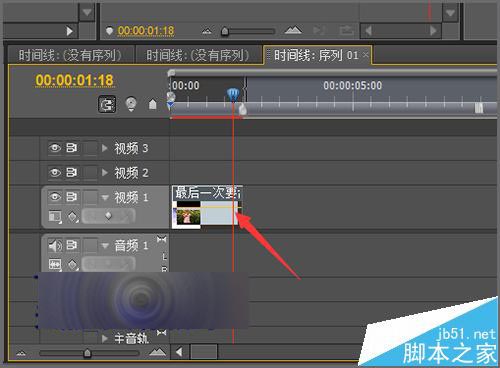Mute the 音频 1 track speaker icon

click(x=55, y=246)
